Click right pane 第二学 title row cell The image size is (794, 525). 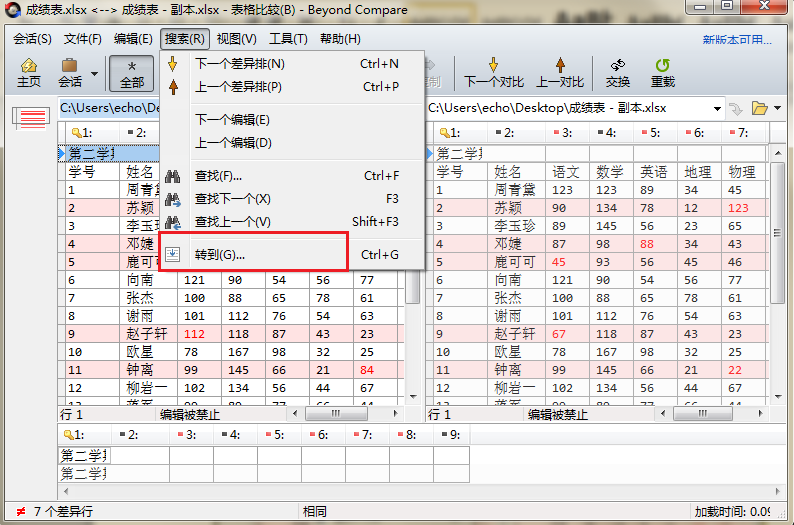point(460,153)
